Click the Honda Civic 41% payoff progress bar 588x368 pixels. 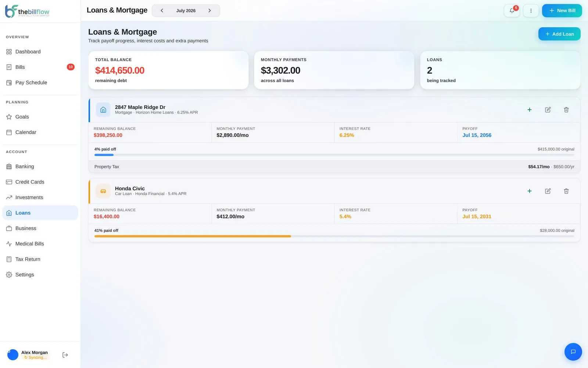point(334,236)
